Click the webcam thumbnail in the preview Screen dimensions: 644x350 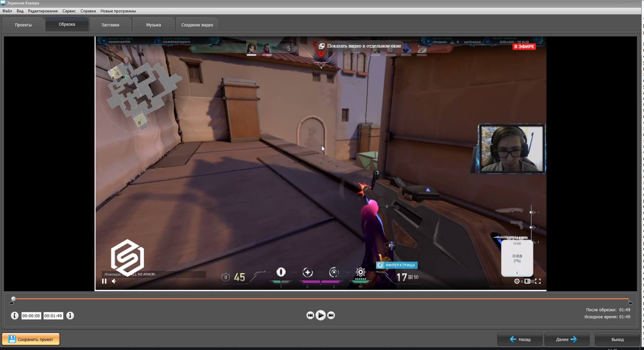tap(512, 149)
